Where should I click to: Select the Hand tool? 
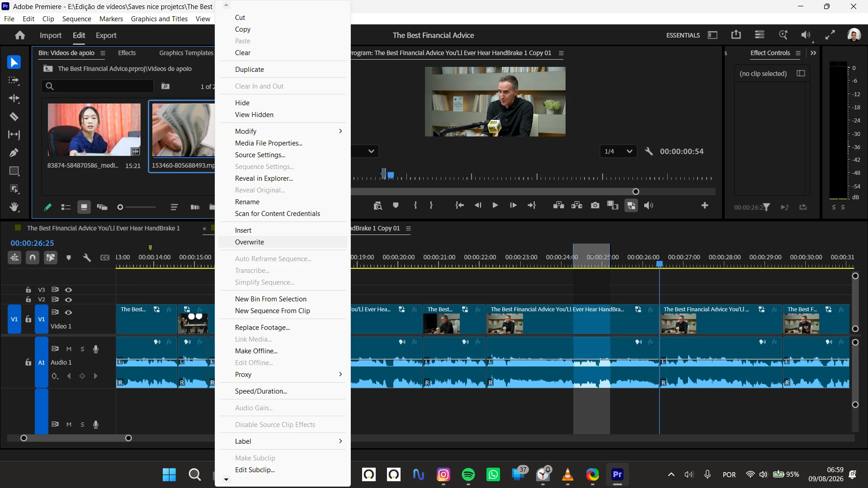(x=14, y=207)
